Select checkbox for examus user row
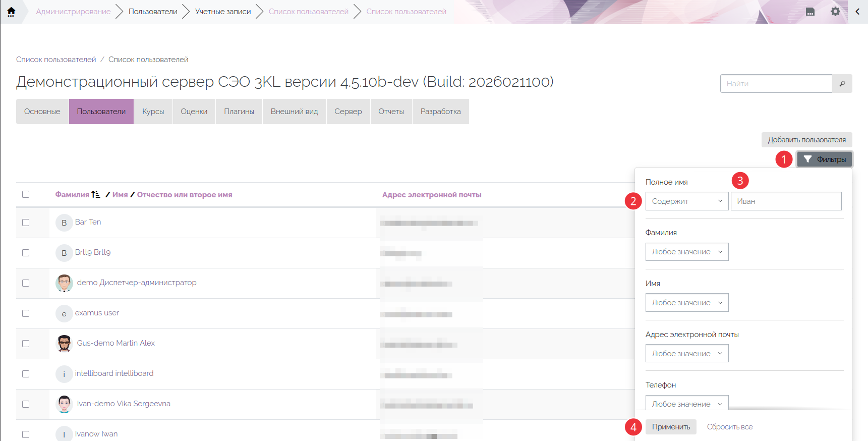The height and width of the screenshot is (441, 868). pyautogui.click(x=26, y=313)
